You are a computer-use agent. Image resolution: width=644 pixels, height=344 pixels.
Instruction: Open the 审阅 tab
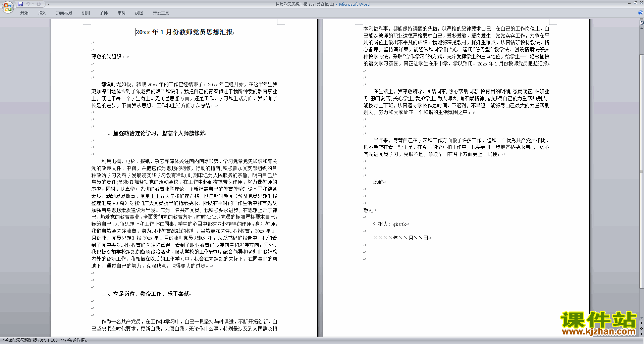click(121, 13)
